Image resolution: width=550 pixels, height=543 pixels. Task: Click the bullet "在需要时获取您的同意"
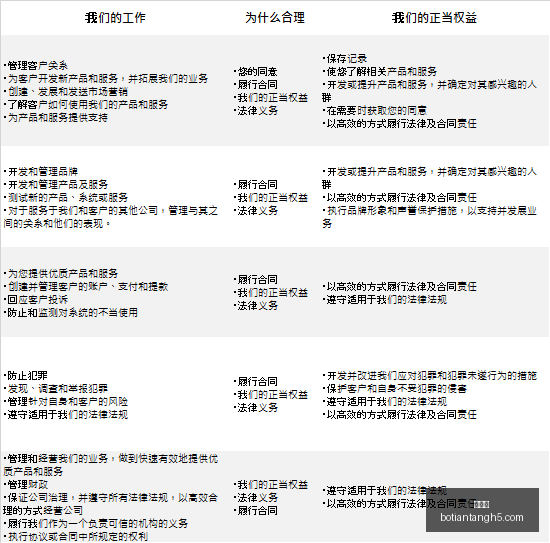click(375, 110)
